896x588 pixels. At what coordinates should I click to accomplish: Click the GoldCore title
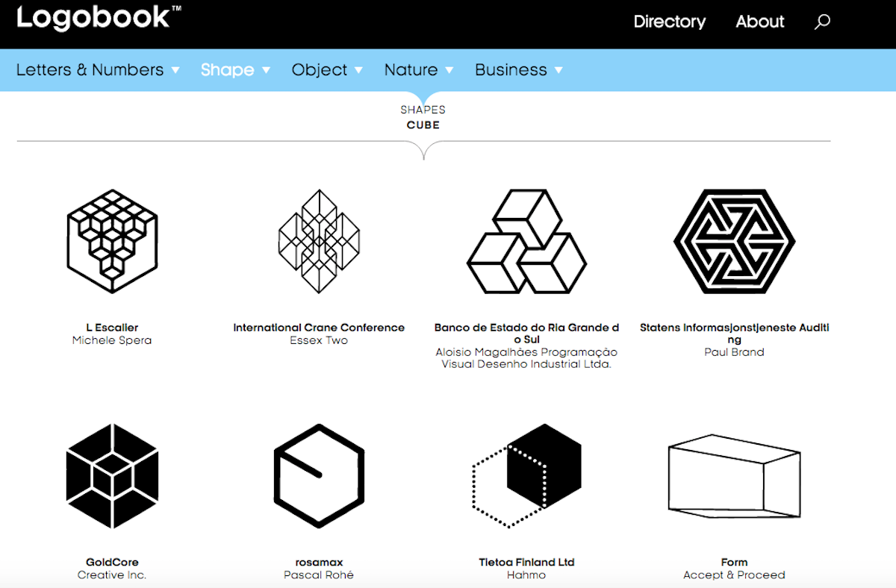click(112, 563)
